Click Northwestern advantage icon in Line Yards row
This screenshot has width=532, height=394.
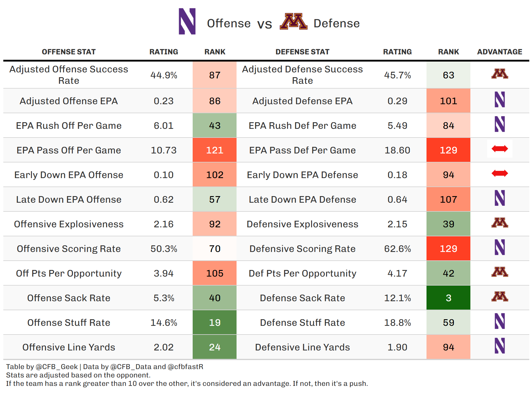point(500,346)
